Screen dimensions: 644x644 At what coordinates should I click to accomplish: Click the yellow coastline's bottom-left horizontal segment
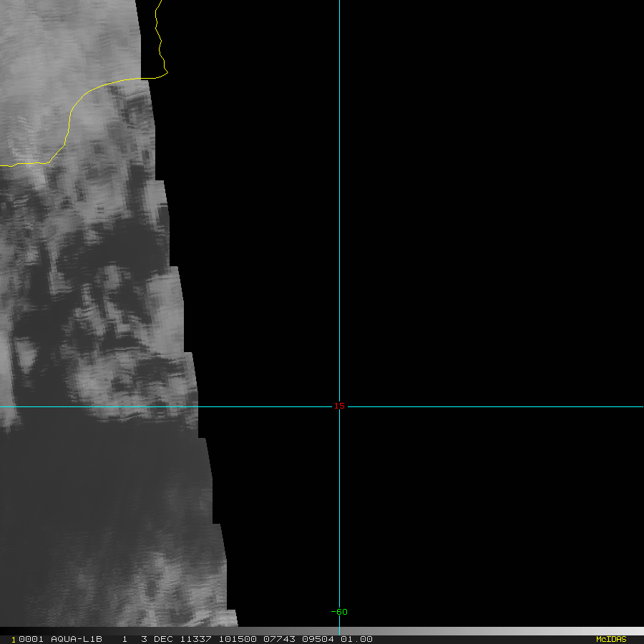pos(29,164)
